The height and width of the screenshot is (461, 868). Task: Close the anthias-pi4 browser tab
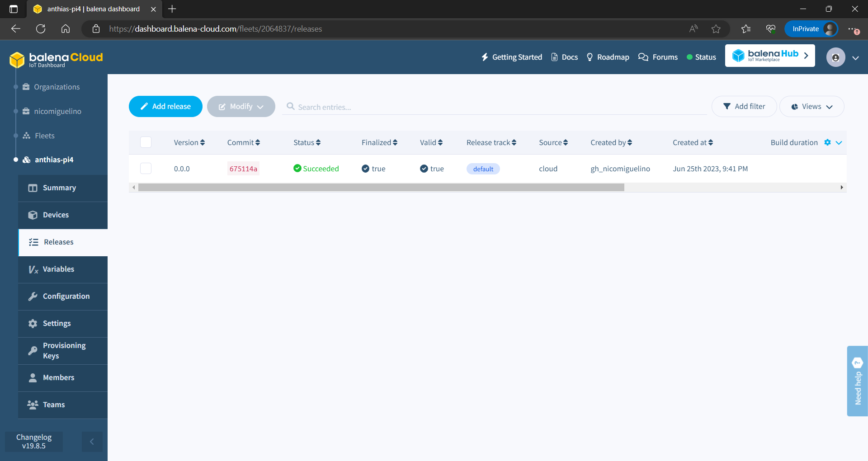click(153, 9)
